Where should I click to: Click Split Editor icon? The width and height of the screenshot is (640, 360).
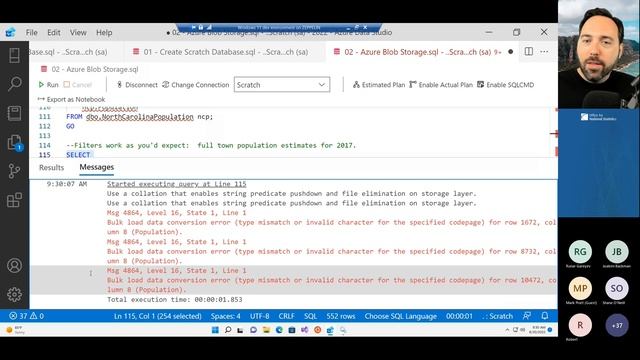tap(529, 51)
